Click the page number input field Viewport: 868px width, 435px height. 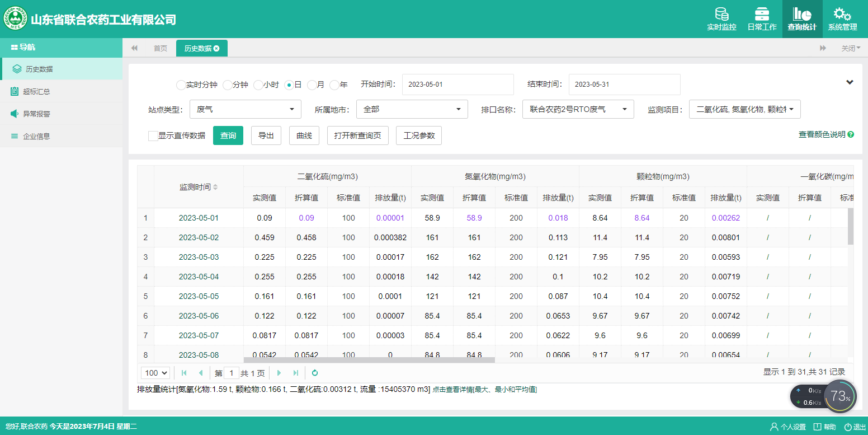click(x=231, y=373)
